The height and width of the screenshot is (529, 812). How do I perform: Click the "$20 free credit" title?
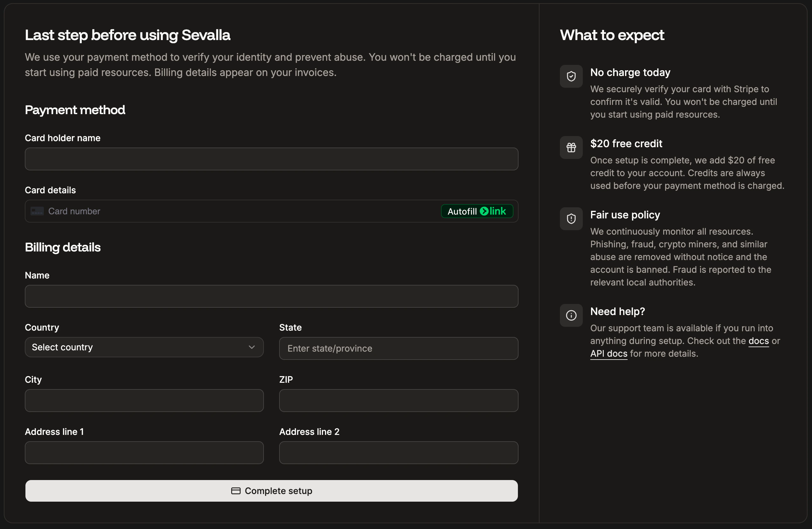[626, 144]
